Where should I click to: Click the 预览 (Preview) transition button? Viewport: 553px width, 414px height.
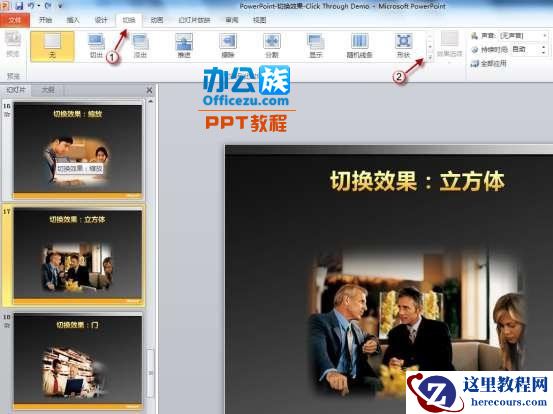(13, 45)
